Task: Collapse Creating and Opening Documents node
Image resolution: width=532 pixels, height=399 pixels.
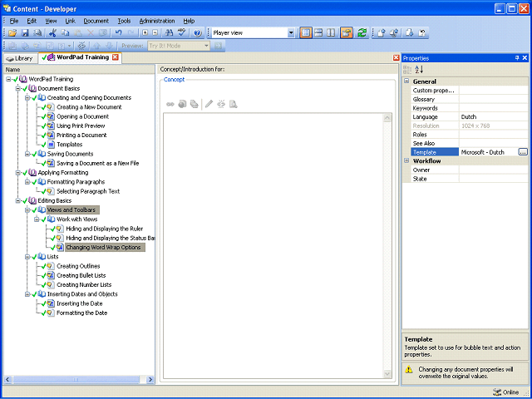Action: pyautogui.click(x=27, y=98)
